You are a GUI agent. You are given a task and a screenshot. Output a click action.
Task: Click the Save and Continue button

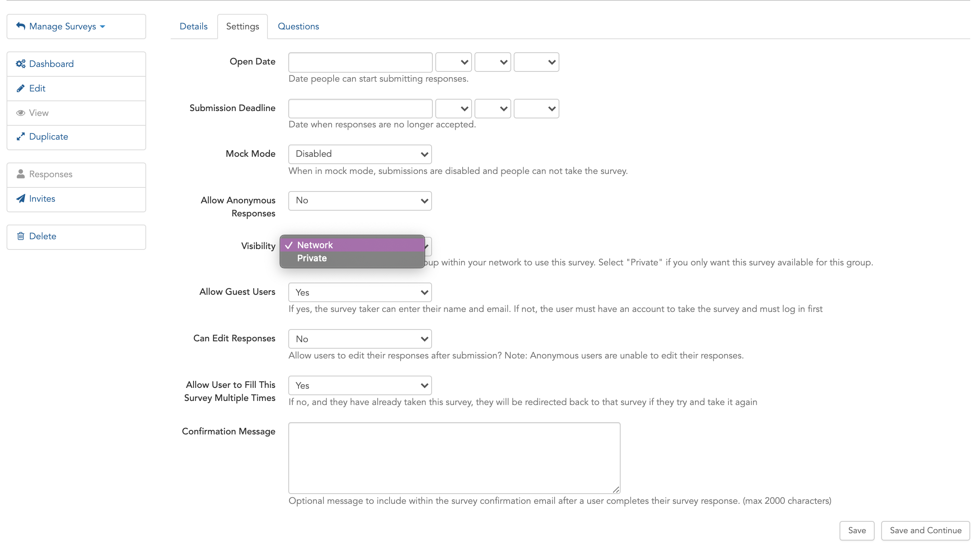click(x=926, y=531)
